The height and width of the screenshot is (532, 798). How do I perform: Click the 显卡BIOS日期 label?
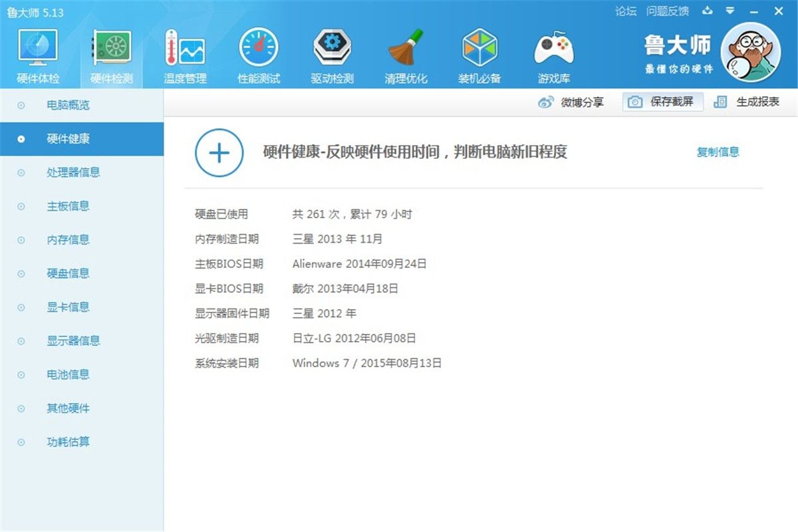[x=229, y=289]
